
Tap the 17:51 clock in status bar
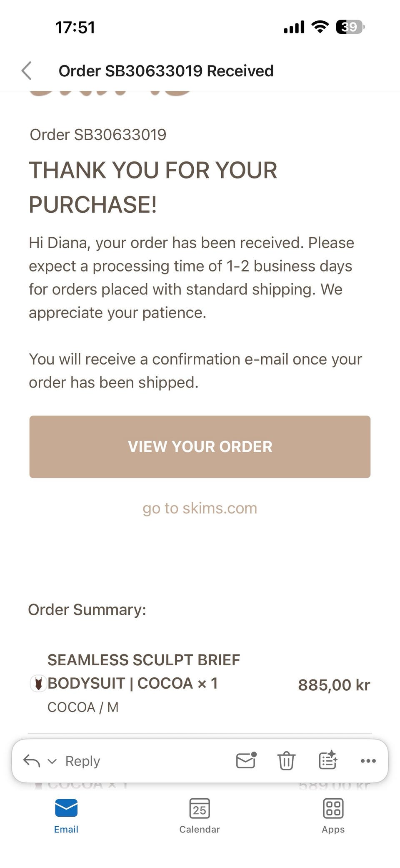coord(75,28)
